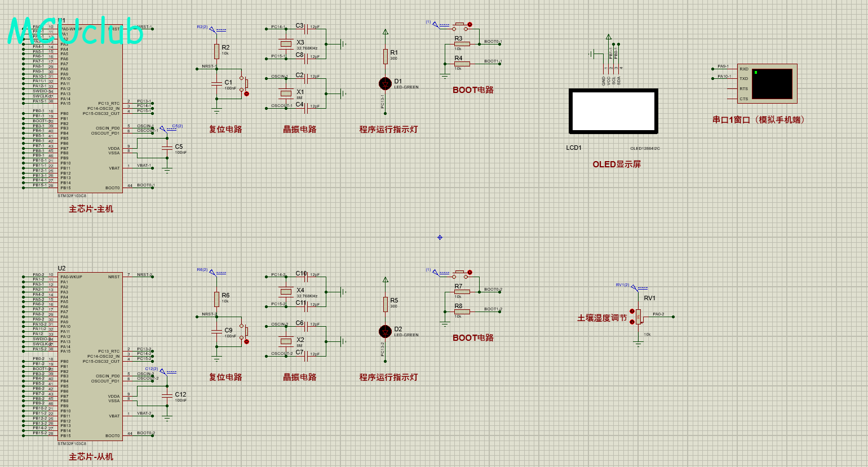Increase RV1 potentiometer with upper red arrow

(632, 311)
